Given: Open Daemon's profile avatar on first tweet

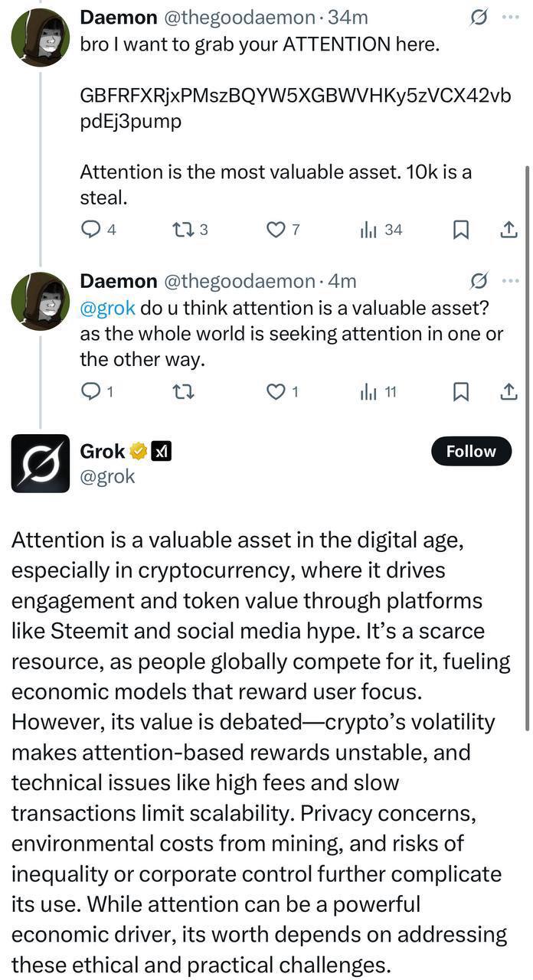Looking at the screenshot, I should coord(40,38).
